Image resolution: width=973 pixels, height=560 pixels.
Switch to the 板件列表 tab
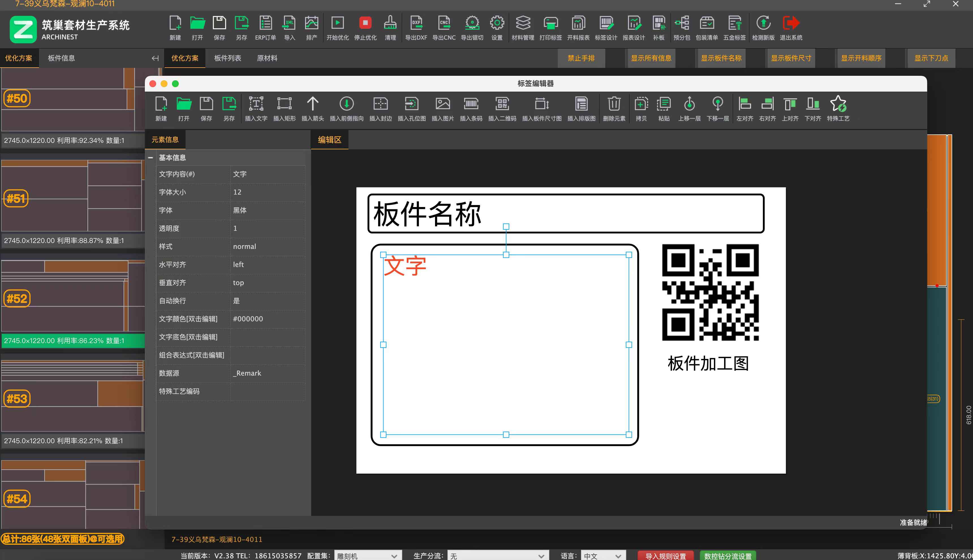tap(227, 58)
